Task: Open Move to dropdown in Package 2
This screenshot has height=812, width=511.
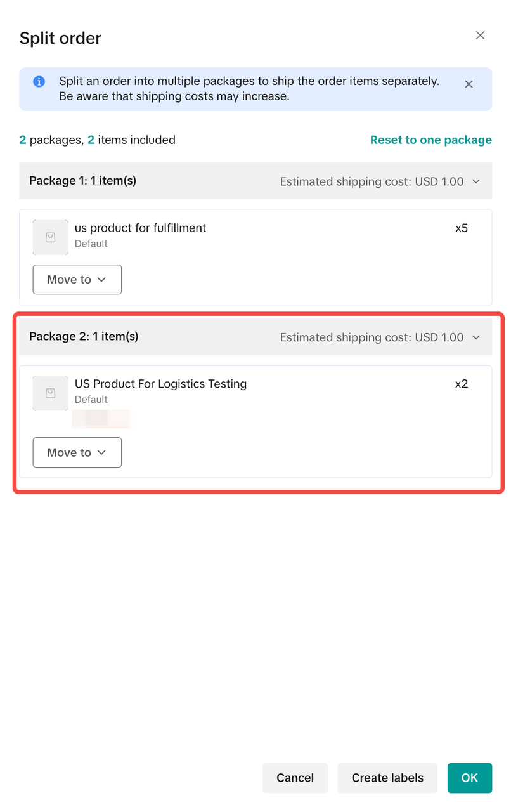Action: tap(77, 452)
